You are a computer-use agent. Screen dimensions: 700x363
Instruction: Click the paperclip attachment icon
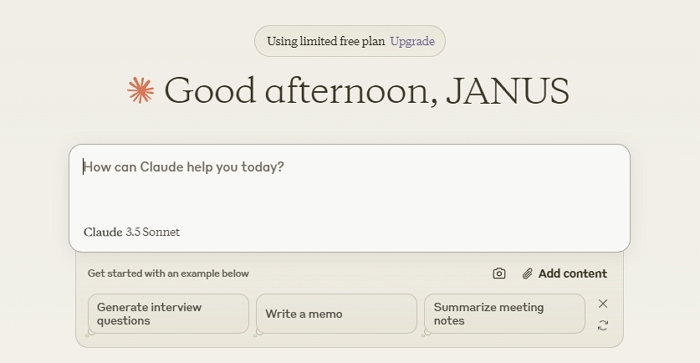click(x=527, y=273)
